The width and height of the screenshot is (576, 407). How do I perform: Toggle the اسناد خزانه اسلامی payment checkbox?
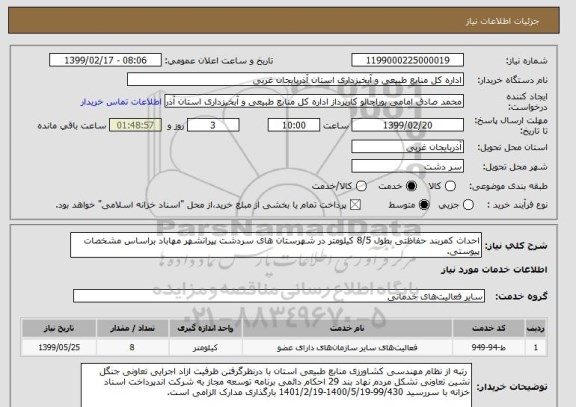click(x=355, y=205)
